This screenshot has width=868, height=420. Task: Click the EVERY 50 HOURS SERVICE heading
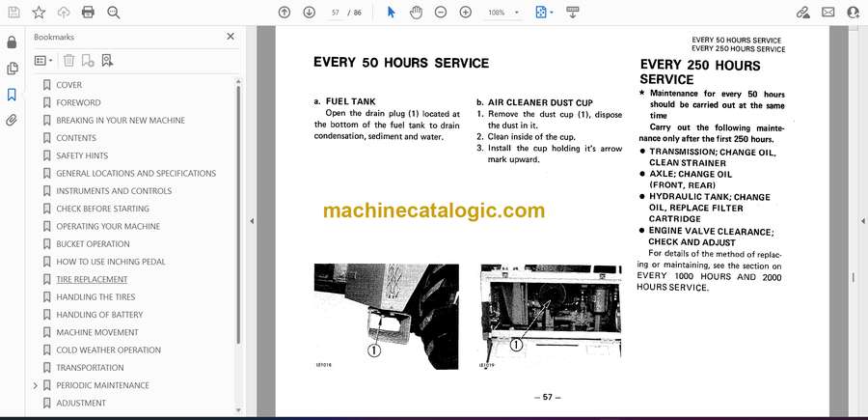[x=401, y=63]
